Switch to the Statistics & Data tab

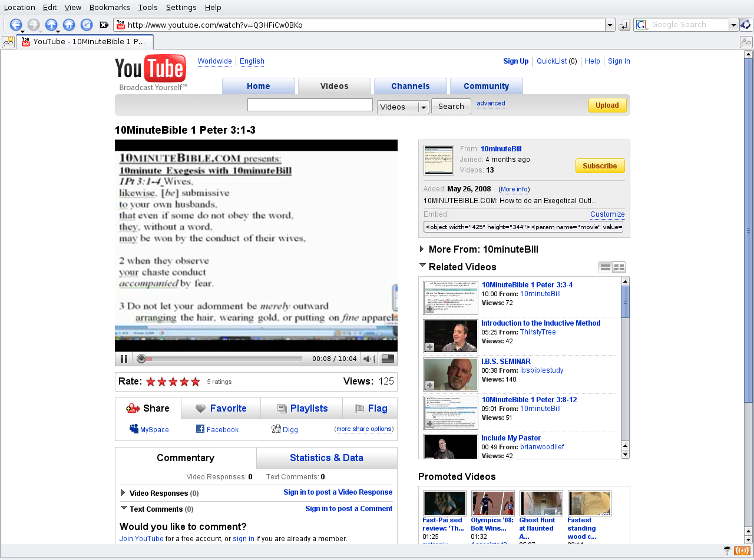(x=327, y=458)
